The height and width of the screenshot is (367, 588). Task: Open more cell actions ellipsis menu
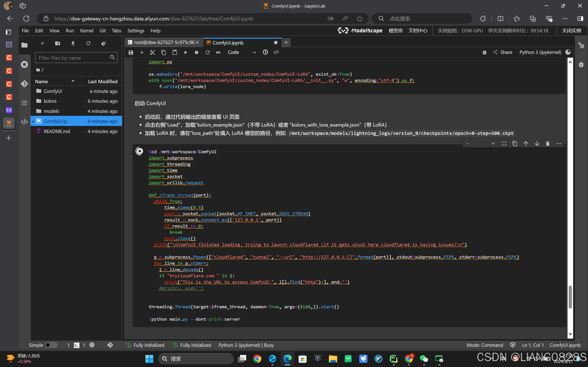click(x=559, y=143)
